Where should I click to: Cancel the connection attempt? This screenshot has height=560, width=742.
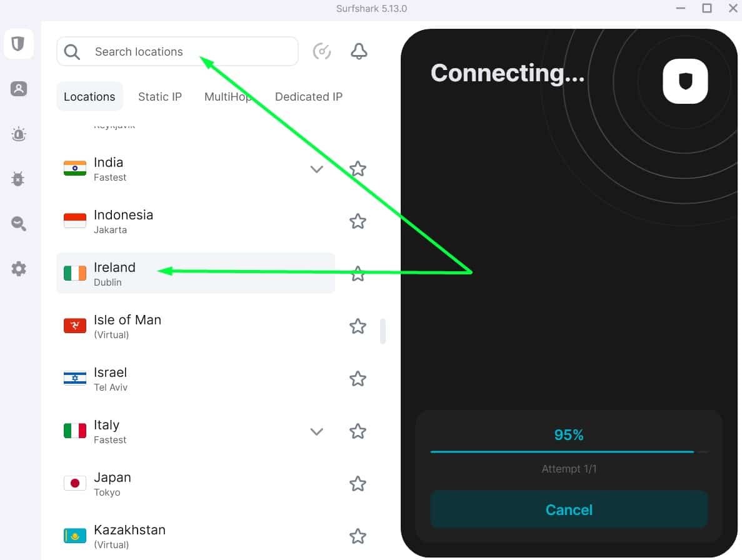(569, 509)
